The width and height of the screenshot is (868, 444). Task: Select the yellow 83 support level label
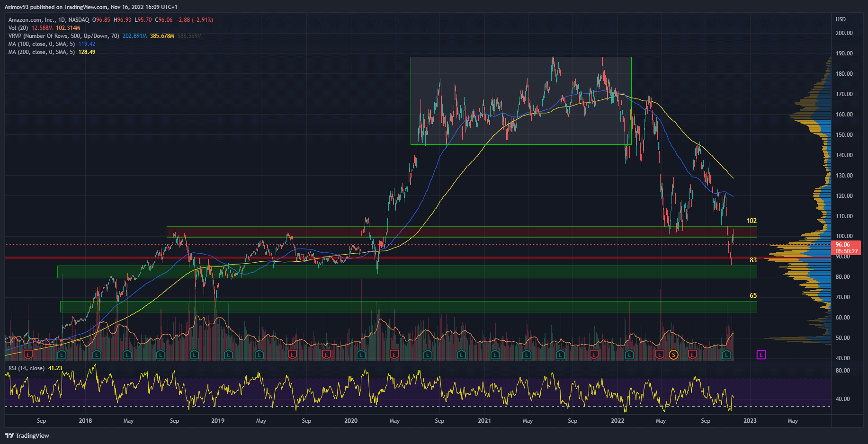click(x=753, y=260)
